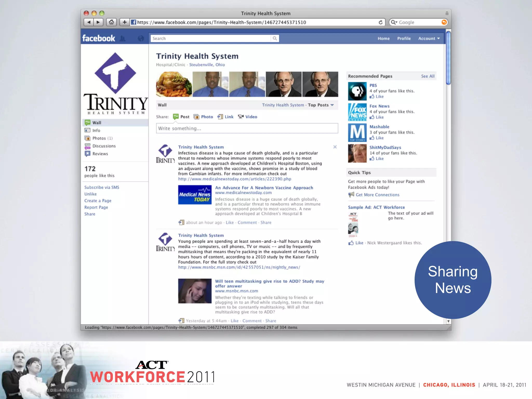
Task: Click the Report Page link
Action: 96,207
